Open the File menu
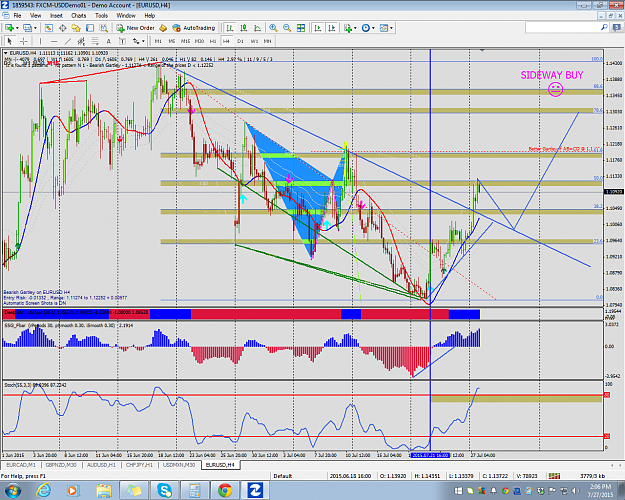 click(x=17, y=16)
